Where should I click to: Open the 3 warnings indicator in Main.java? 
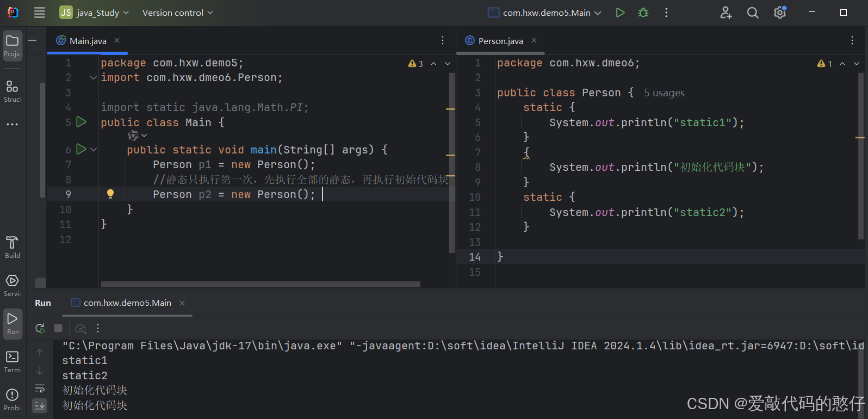(416, 64)
